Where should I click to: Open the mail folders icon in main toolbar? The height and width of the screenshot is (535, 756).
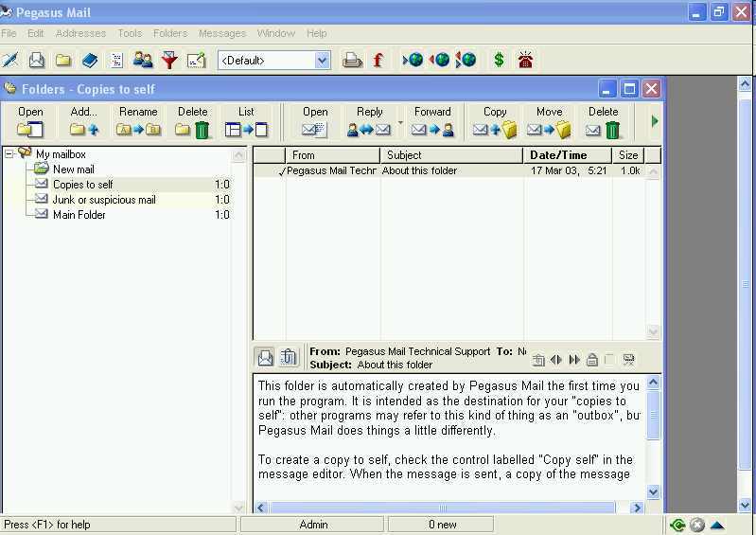pos(63,61)
